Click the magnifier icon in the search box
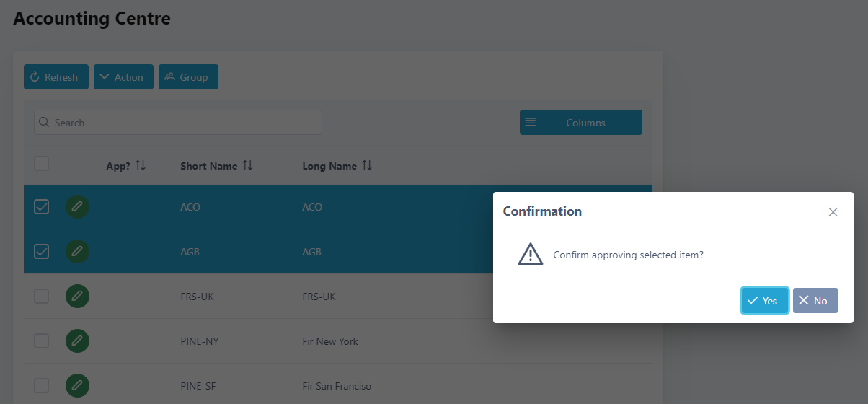Viewport: 868px width, 404px height. click(x=45, y=123)
